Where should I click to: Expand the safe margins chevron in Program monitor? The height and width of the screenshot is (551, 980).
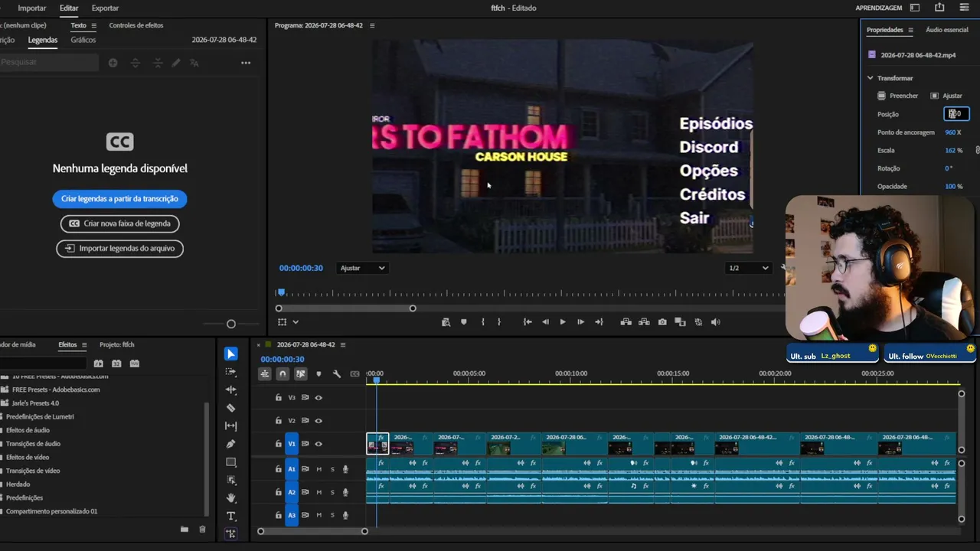tap(296, 322)
